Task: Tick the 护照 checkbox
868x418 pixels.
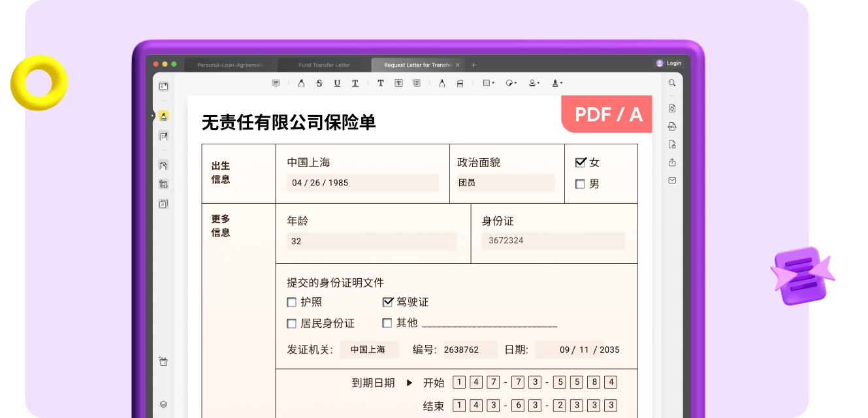Action: click(x=292, y=302)
